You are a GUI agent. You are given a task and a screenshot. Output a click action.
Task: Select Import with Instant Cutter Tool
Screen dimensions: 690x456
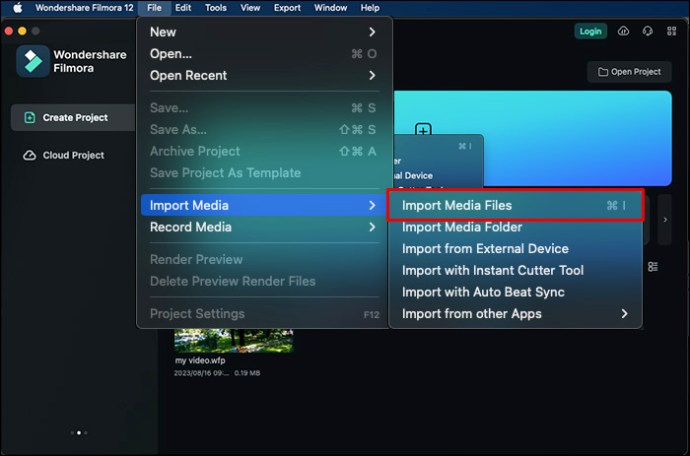(492, 270)
